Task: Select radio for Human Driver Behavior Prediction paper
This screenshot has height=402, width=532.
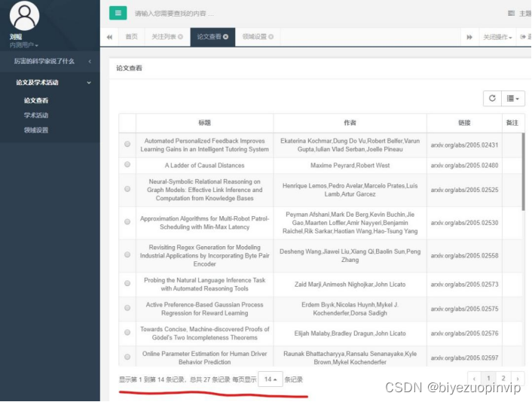Action: 127,357
